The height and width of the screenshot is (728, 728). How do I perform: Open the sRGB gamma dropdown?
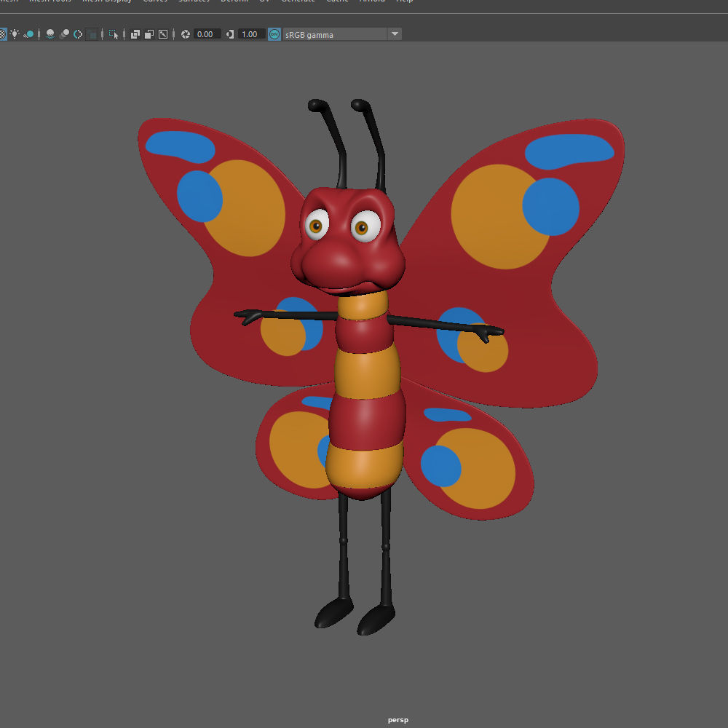(342, 34)
